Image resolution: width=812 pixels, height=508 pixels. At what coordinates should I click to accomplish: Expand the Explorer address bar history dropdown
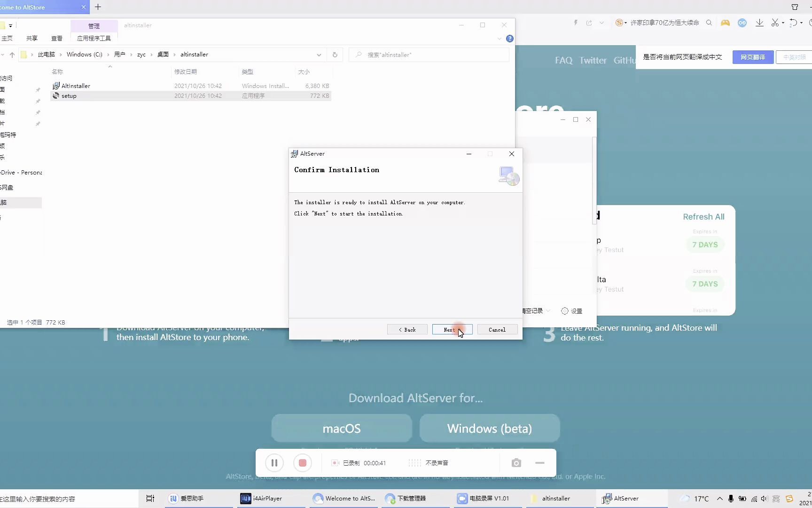click(319, 55)
